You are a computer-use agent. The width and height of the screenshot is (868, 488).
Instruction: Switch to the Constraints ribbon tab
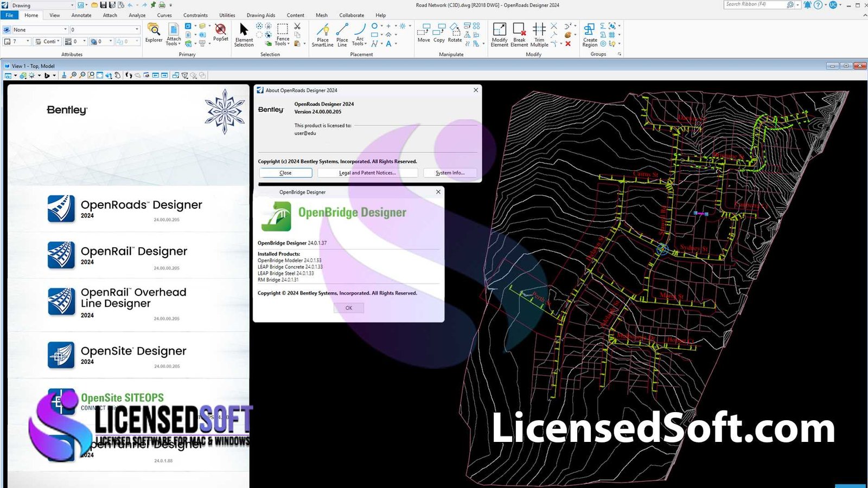pos(195,15)
